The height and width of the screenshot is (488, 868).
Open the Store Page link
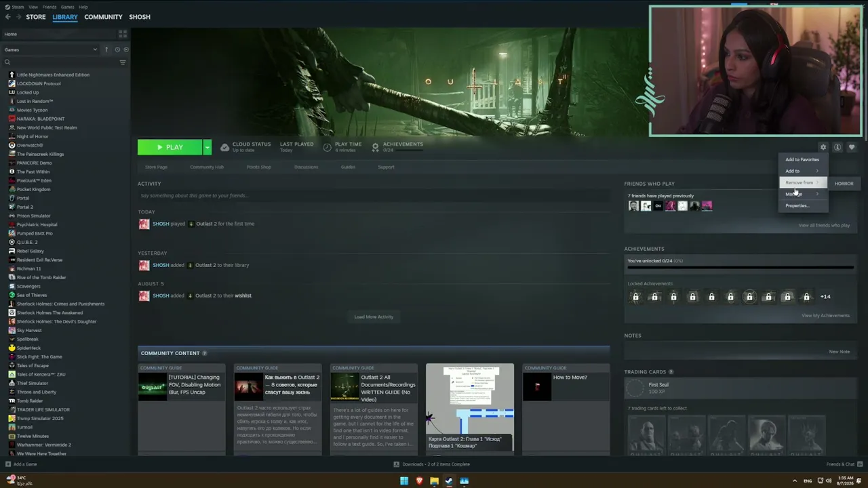pos(156,167)
